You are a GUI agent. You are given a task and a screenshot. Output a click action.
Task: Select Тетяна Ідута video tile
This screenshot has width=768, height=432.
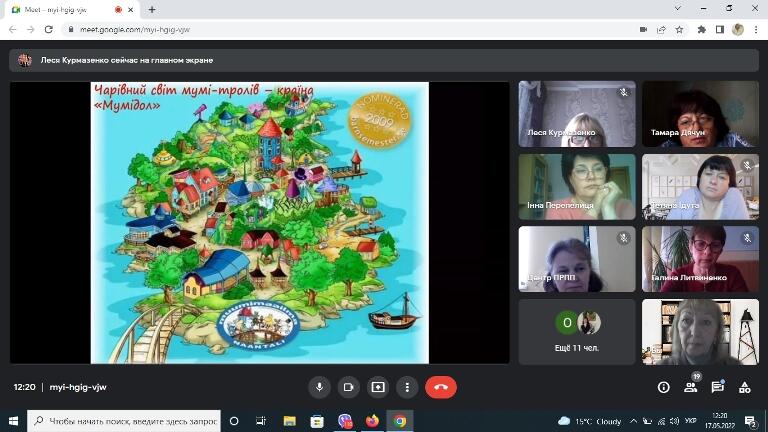tap(700, 187)
